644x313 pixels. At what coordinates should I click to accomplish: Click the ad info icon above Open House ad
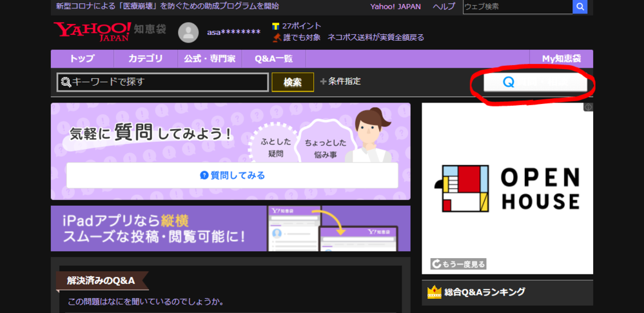tap(588, 107)
